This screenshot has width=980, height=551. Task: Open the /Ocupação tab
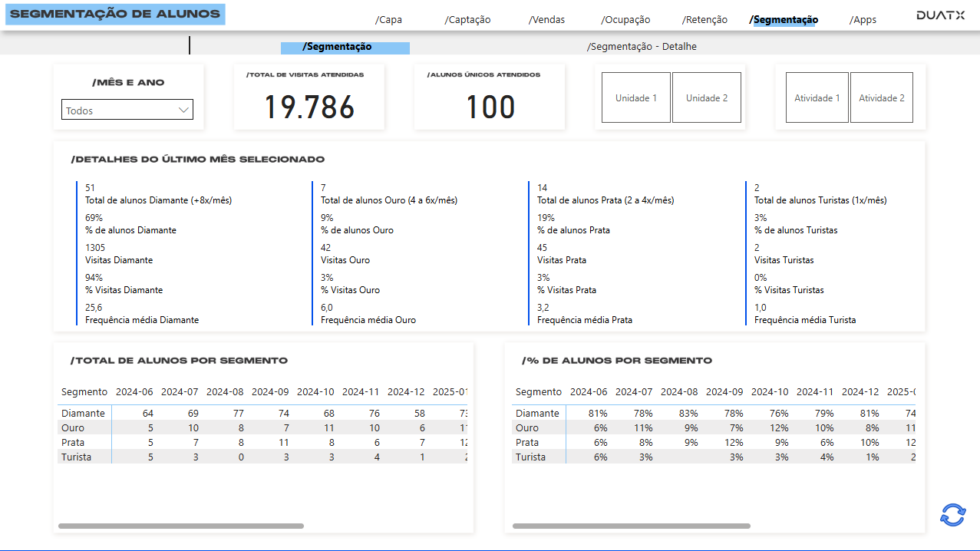tap(625, 19)
